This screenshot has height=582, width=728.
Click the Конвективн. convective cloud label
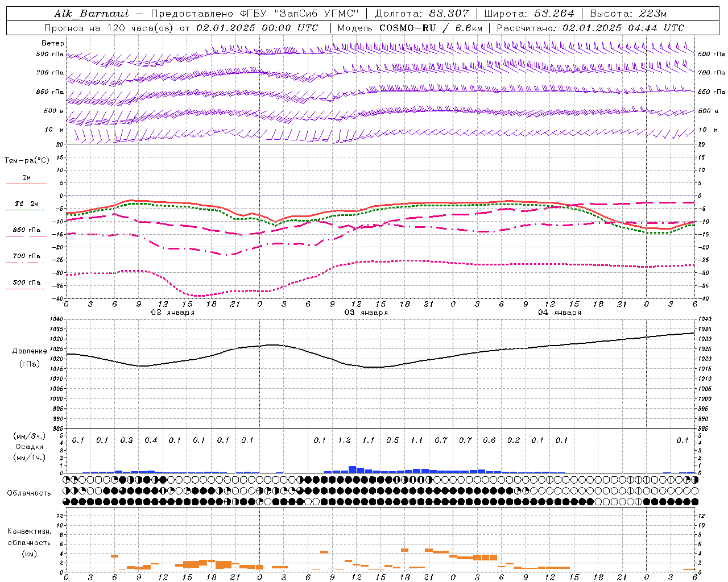coord(30,531)
